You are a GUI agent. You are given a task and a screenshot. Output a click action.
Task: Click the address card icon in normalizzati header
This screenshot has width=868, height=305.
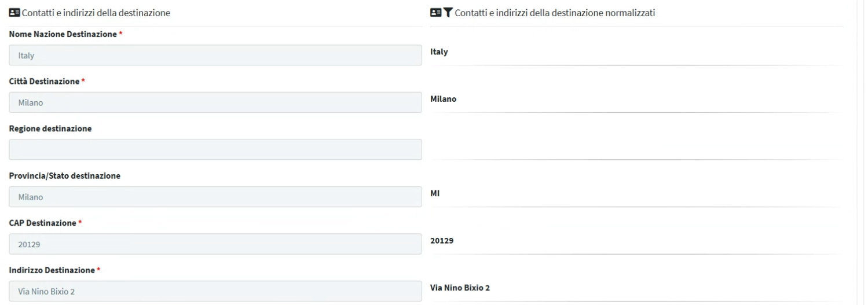436,13
